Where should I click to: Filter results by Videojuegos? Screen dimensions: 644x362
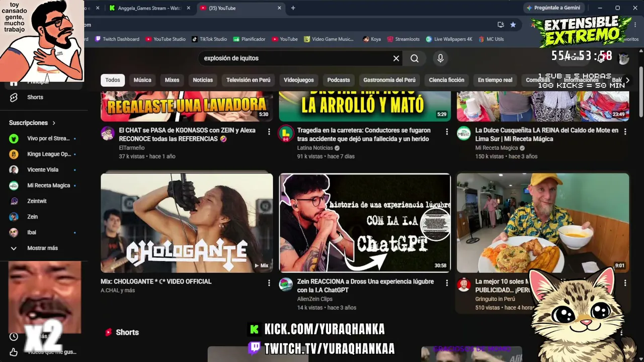point(299,80)
